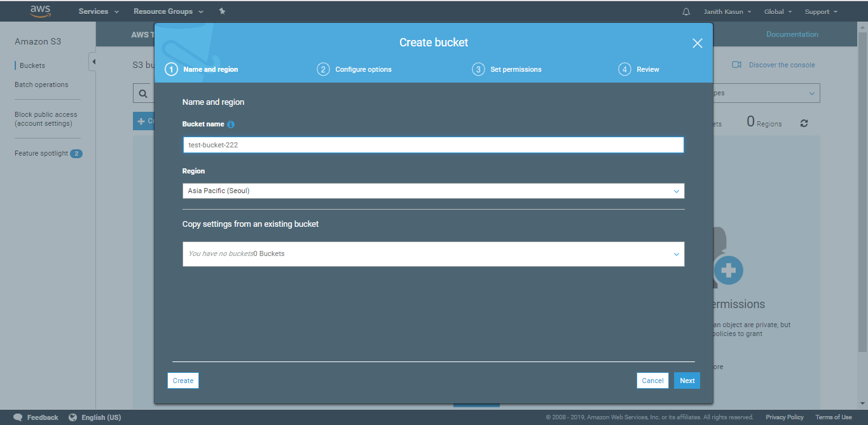Click the video camera Discover the console icon
This screenshot has height=425, width=868.
click(x=737, y=65)
